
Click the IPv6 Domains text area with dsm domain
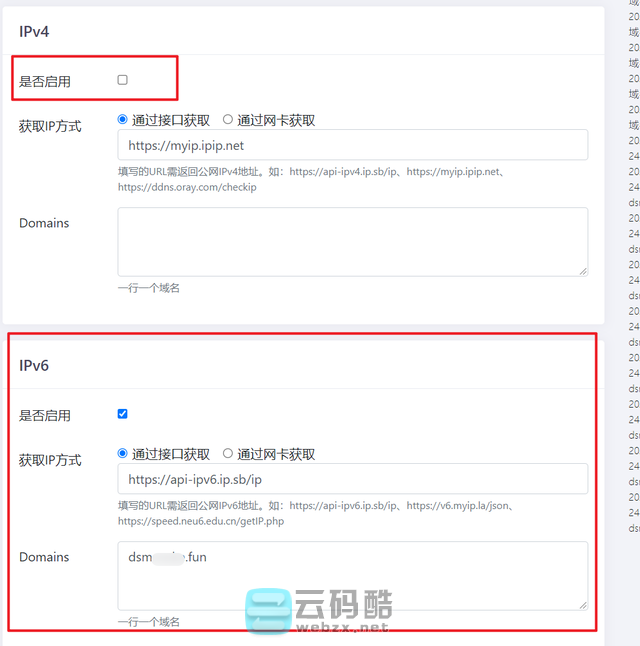click(x=352, y=575)
